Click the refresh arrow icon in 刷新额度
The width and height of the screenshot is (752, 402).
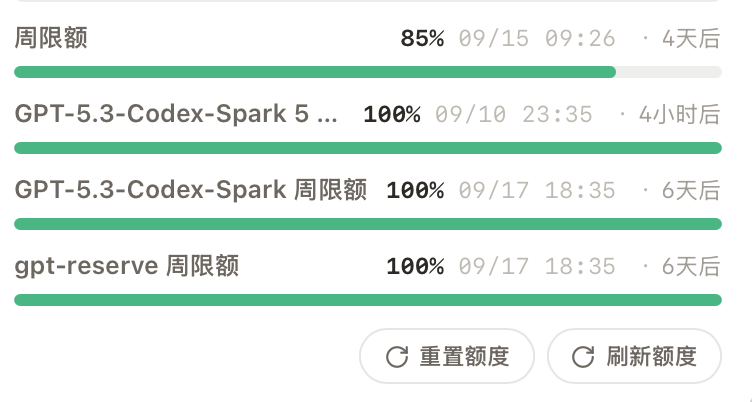[583, 357]
